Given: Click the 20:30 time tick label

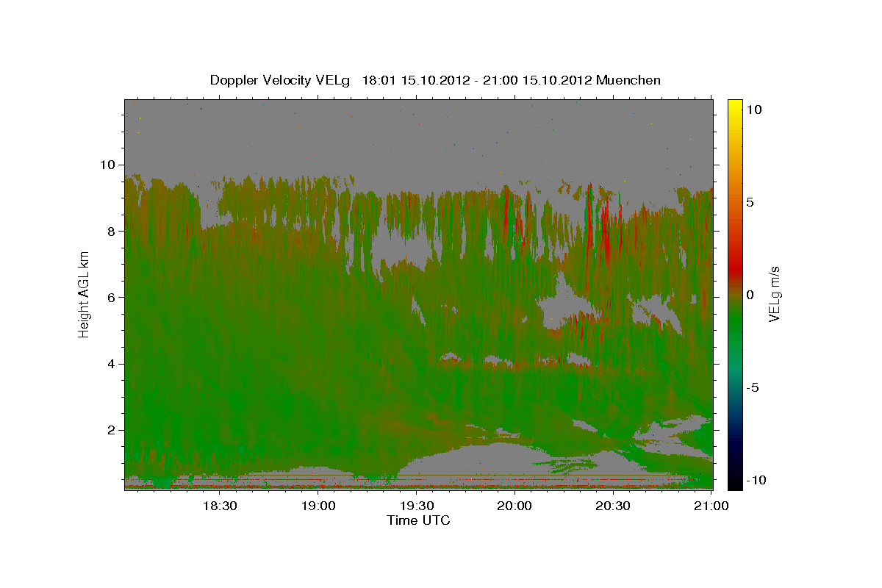Looking at the screenshot, I should tap(613, 506).
